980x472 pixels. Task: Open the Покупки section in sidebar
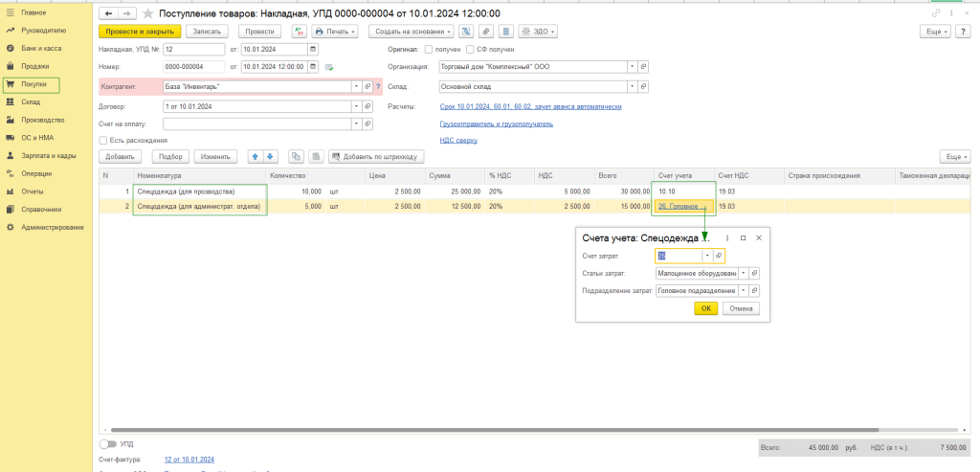(x=34, y=83)
